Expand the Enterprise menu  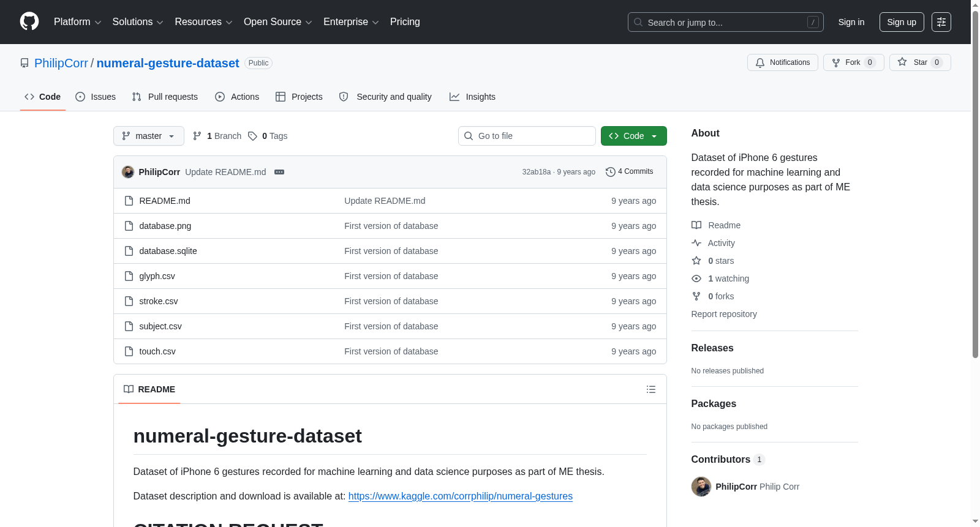pos(351,22)
